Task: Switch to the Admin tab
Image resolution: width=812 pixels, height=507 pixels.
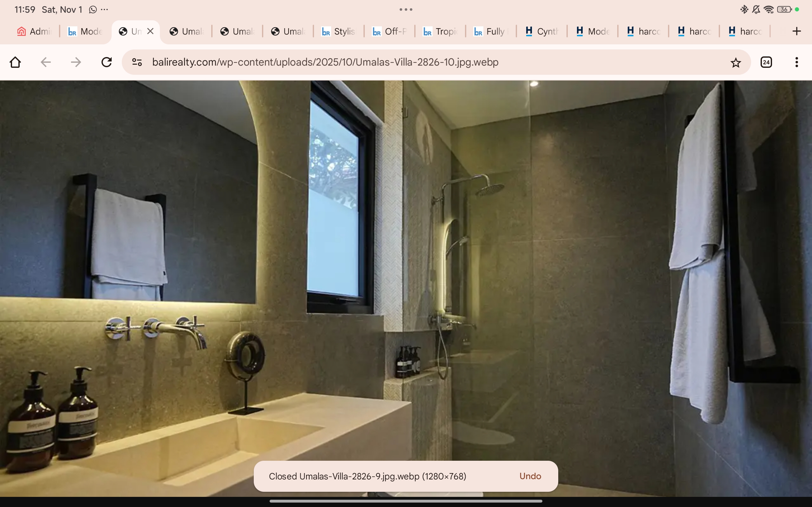Action: point(34,31)
